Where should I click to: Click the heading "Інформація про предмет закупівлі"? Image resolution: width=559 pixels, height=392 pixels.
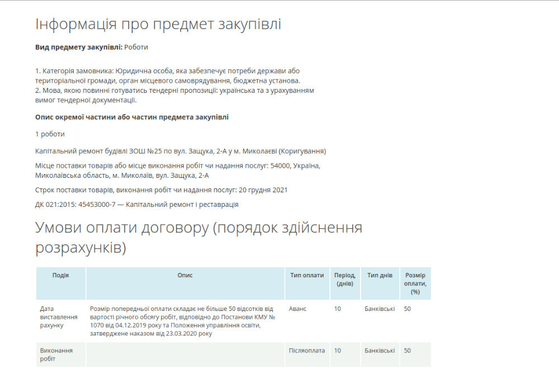coord(158,24)
